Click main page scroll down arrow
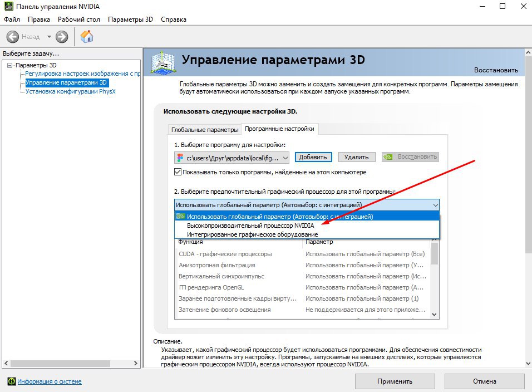The width and height of the screenshot is (532, 392). click(528, 364)
